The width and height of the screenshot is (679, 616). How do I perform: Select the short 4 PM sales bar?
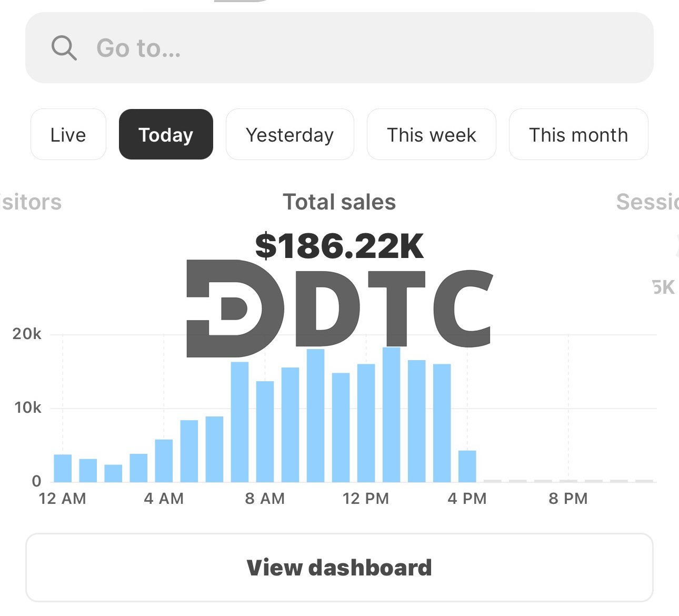(x=467, y=466)
